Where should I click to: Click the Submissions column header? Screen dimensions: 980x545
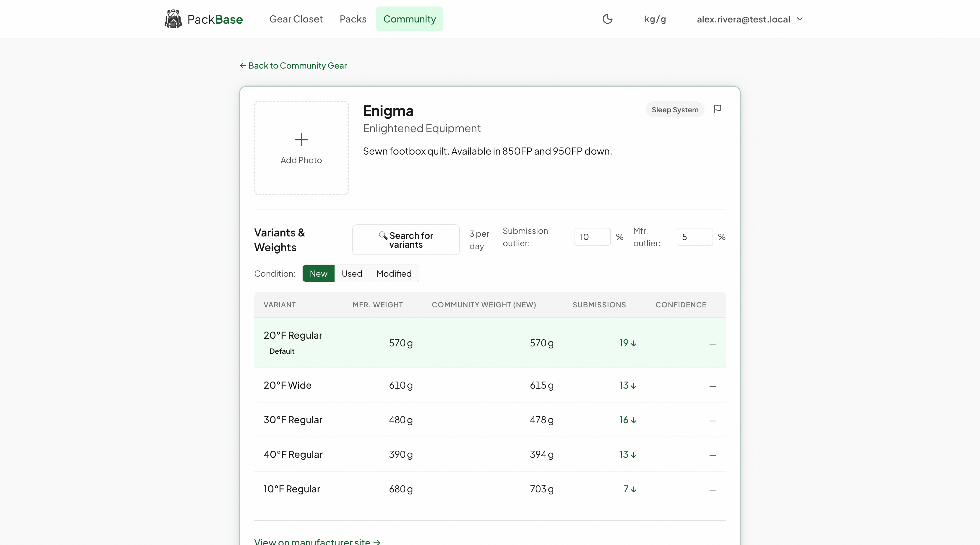click(599, 305)
